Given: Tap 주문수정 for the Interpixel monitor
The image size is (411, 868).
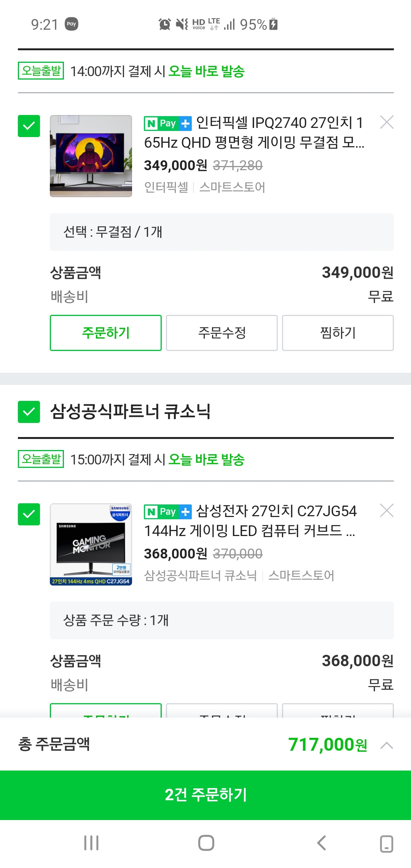Looking at the screenshot, I should point(222,333).
